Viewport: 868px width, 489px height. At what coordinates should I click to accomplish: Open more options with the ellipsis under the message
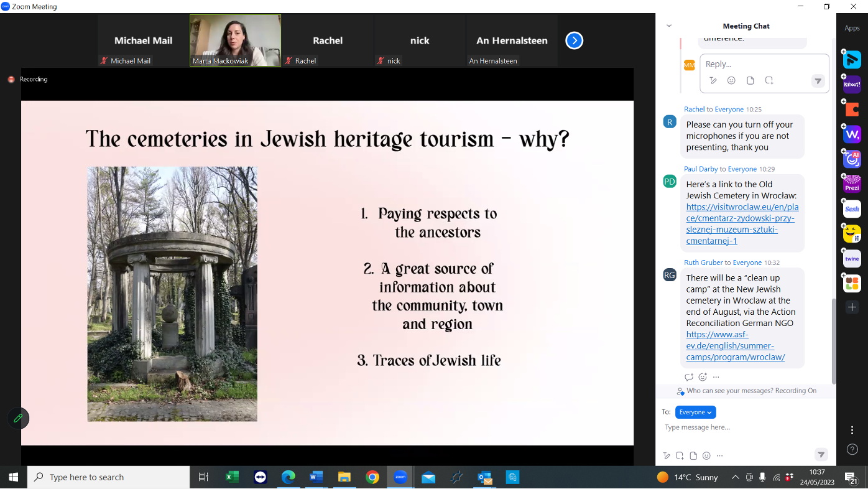coord(715,376)
